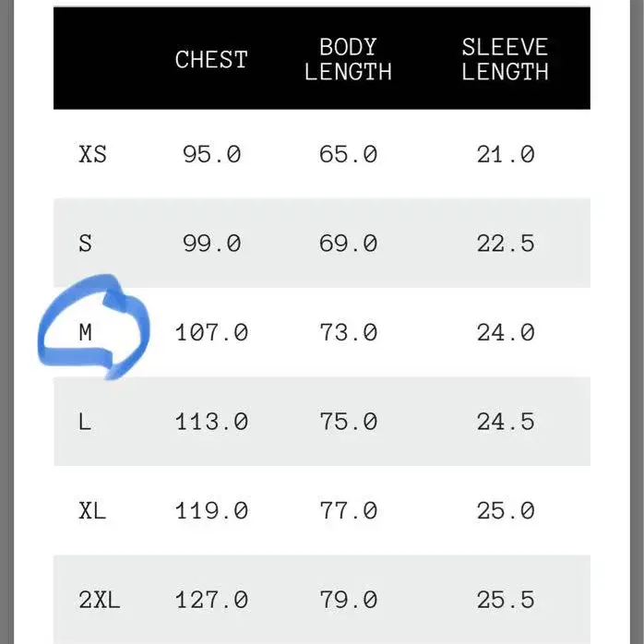Click the circled M size label

[85, 332]
